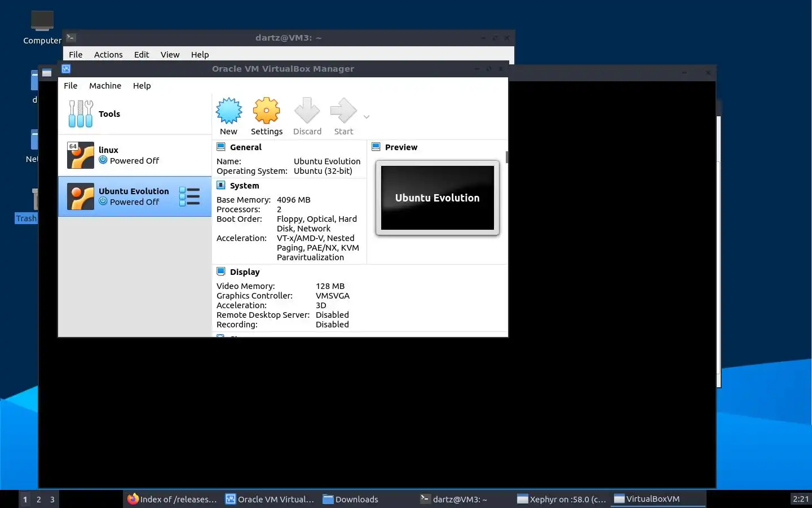Open VirtualBox Help menu

(x=142, y=86)
